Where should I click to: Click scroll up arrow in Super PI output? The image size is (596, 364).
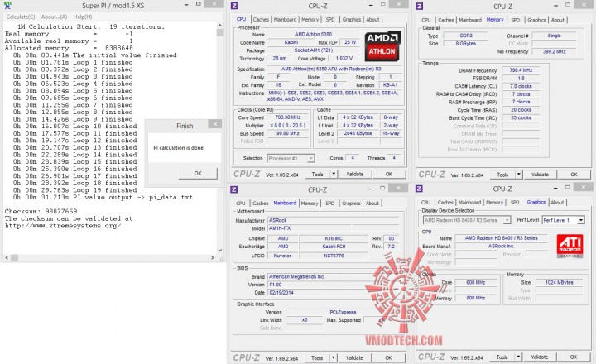click(219, 25)
